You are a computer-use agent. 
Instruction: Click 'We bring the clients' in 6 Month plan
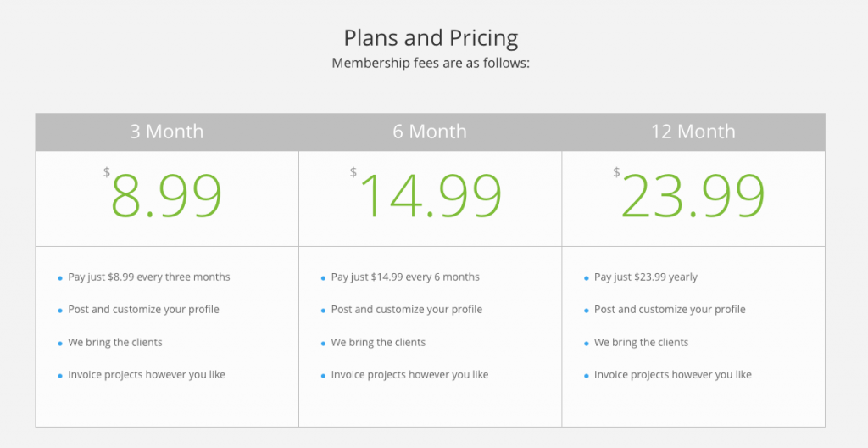(378, 342)
